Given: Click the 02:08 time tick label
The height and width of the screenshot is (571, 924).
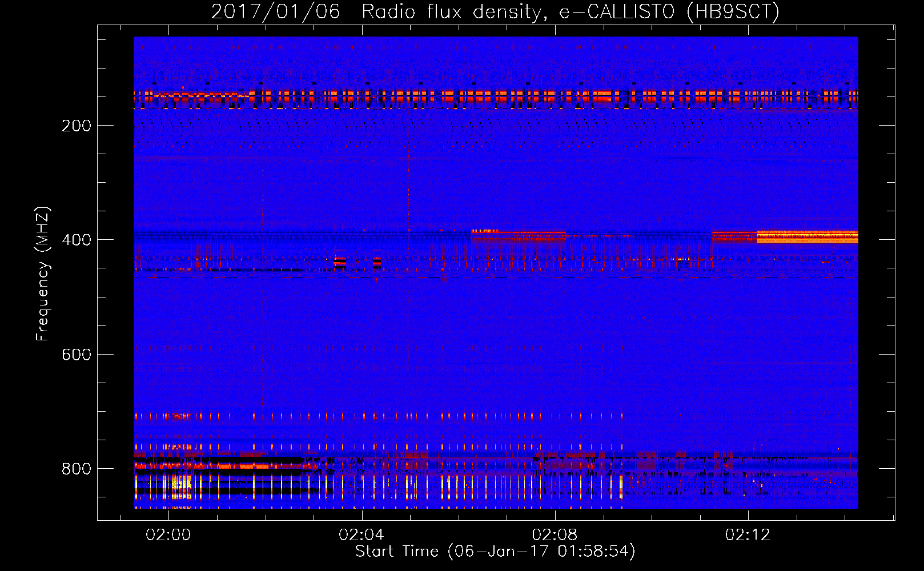Looking at the screenshot, I should pos(555,535).
